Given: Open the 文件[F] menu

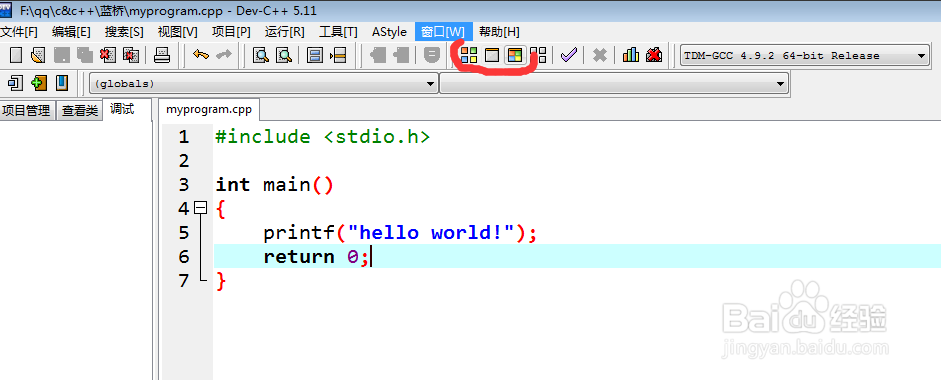Looking at the screenshot, I should click(19, 32).
